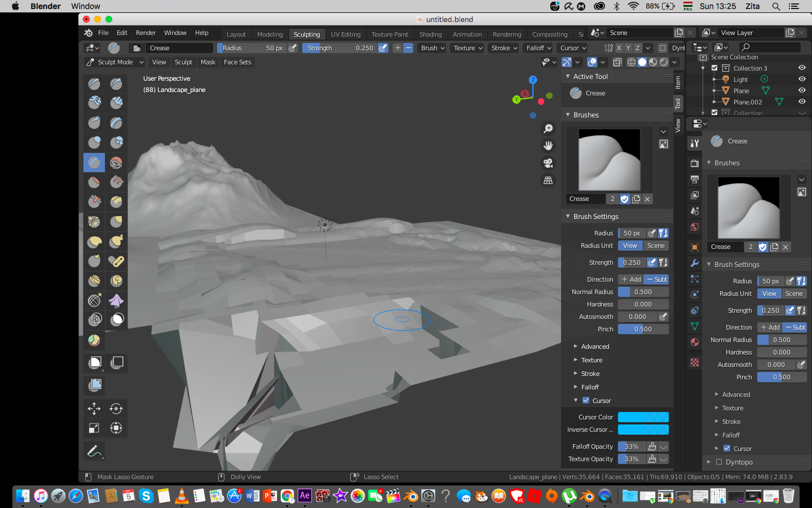Select the Inflate brush tool

94,142
